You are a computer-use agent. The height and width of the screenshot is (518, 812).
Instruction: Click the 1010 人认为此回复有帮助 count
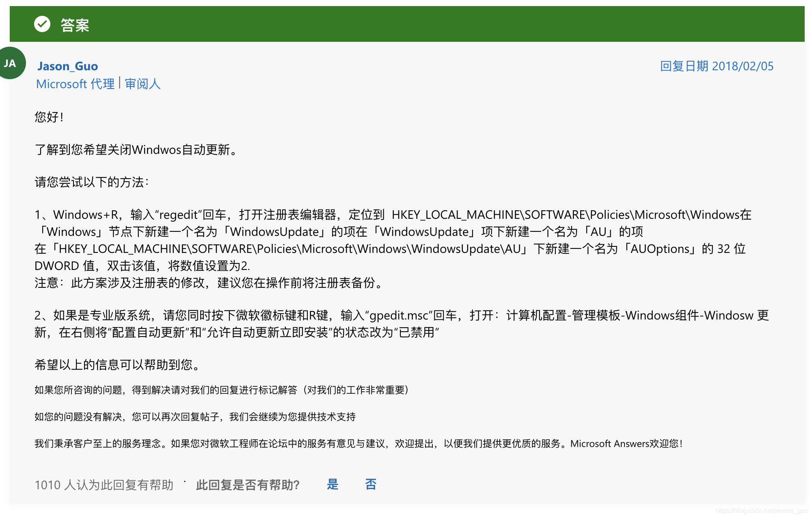pos(104,485)
